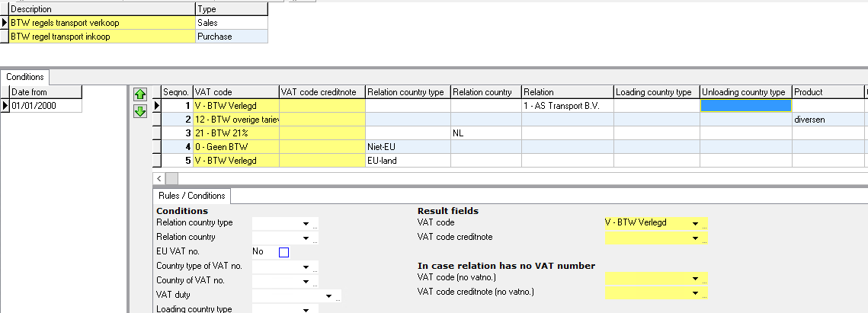Click the green move-up arrow button

(140, 95)
